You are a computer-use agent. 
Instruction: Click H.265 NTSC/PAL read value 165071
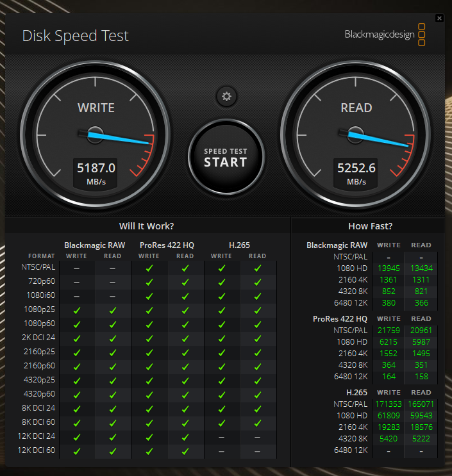point(421,404)
